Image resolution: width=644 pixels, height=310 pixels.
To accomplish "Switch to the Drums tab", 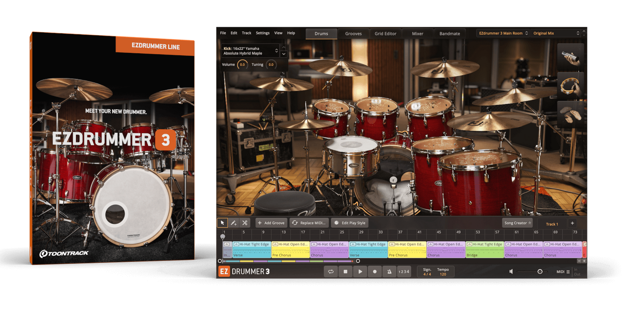I will pos(322,34).
